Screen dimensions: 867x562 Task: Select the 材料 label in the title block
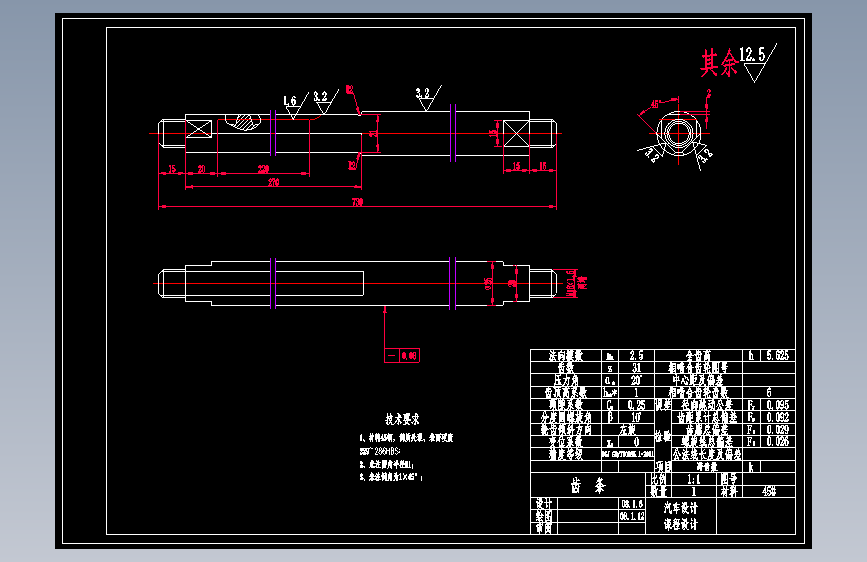(729, 491)
